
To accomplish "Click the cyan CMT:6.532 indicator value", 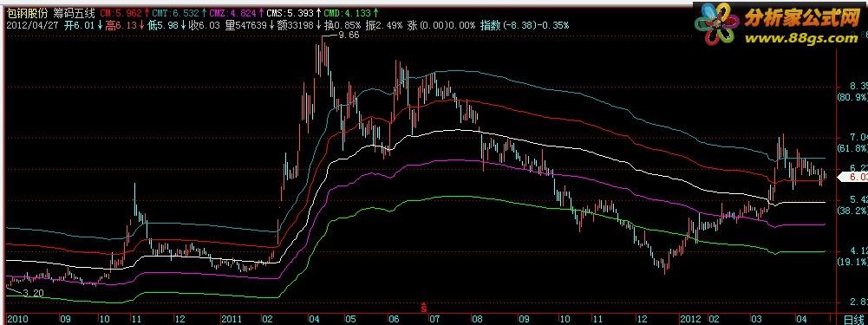I will tap(175, 12).
